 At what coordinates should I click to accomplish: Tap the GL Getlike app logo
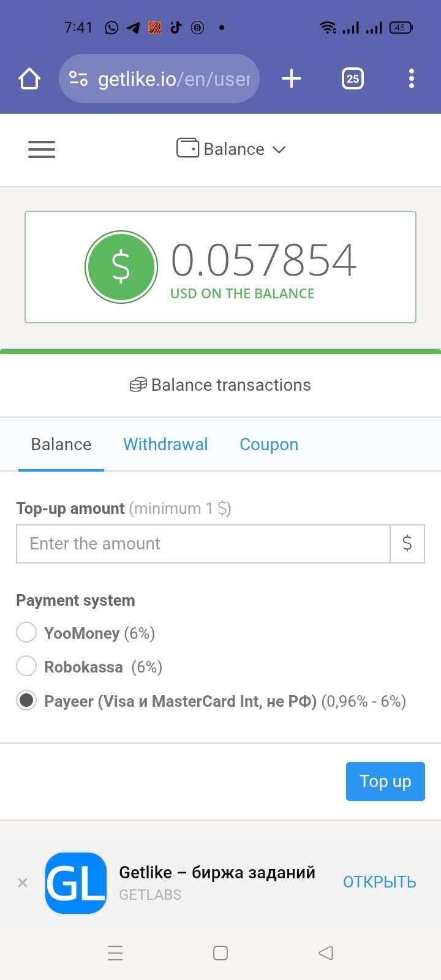76,883
